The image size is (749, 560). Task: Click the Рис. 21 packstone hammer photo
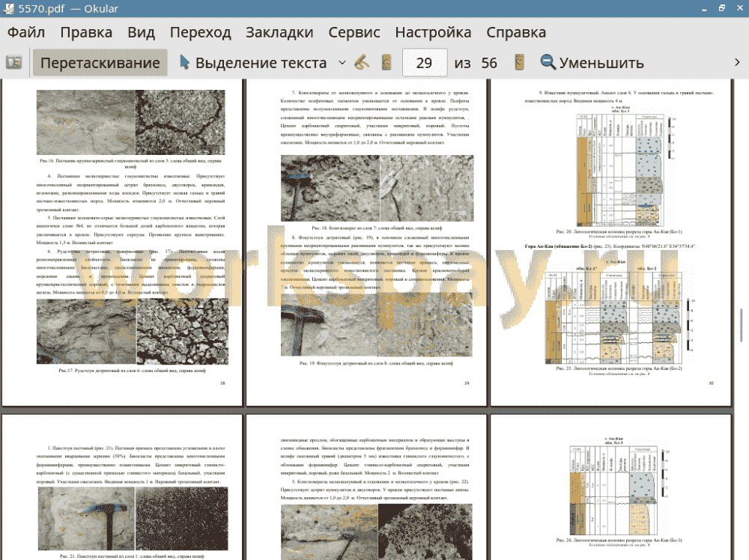133,519
